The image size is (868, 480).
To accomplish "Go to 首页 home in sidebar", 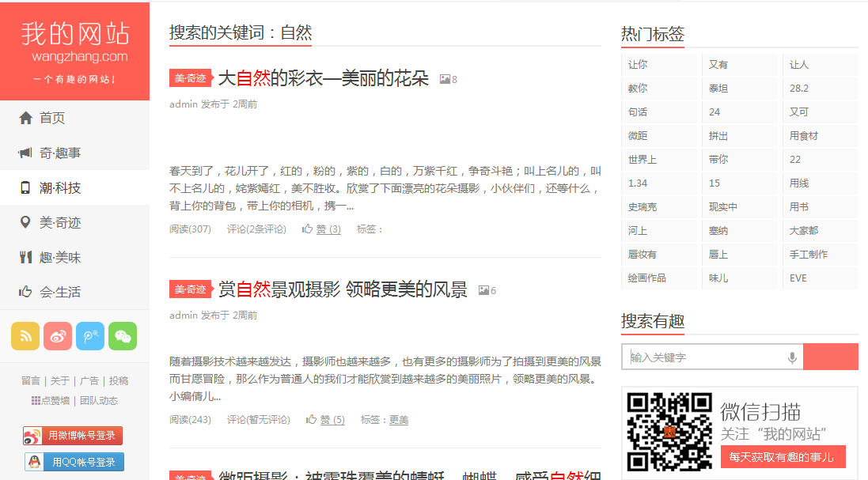I will coord(52,118).
